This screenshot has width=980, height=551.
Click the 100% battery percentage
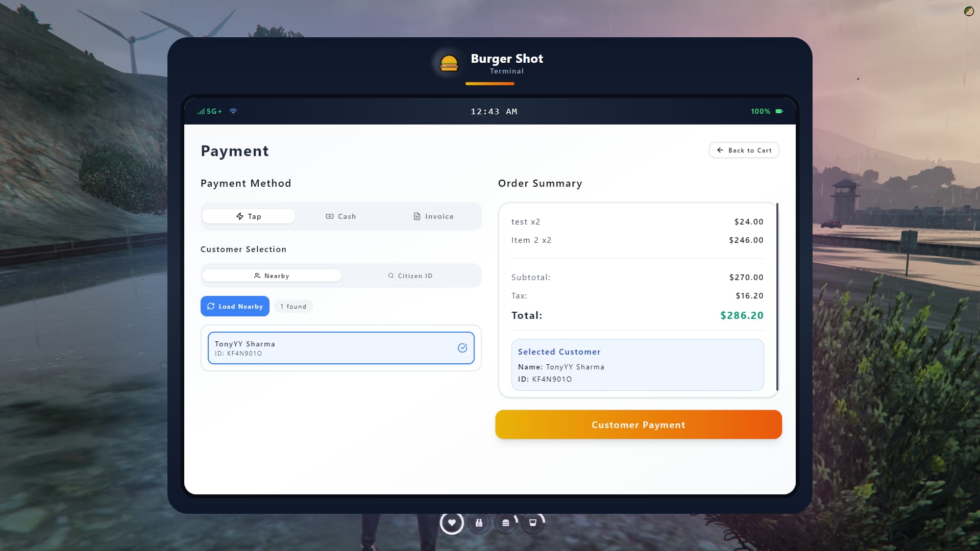(x=761, y=111)
